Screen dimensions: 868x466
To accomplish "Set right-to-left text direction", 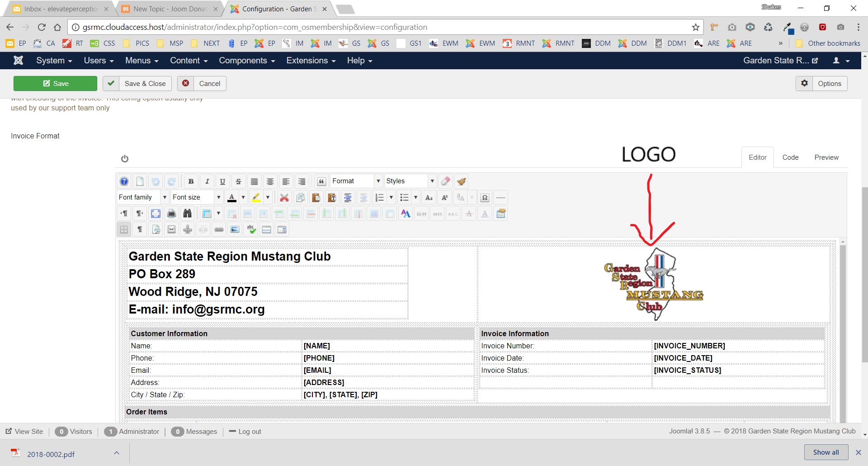I will [140, 214].
